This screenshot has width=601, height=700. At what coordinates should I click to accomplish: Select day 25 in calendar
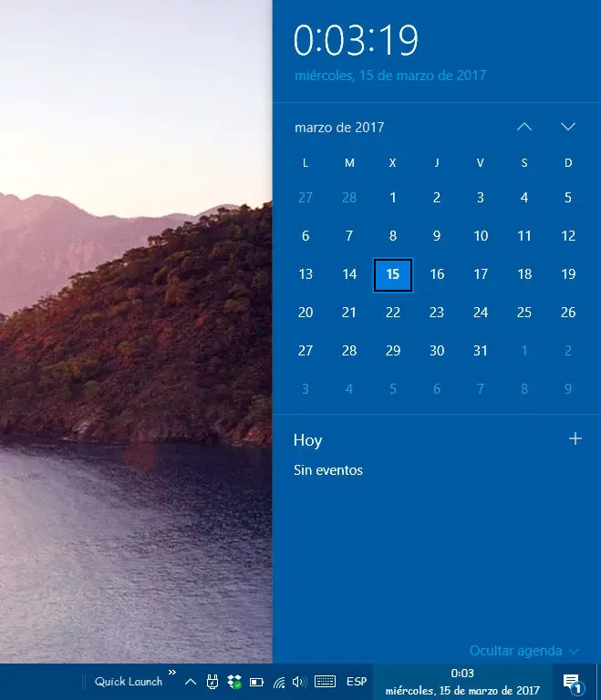click(x=524, y=313)
